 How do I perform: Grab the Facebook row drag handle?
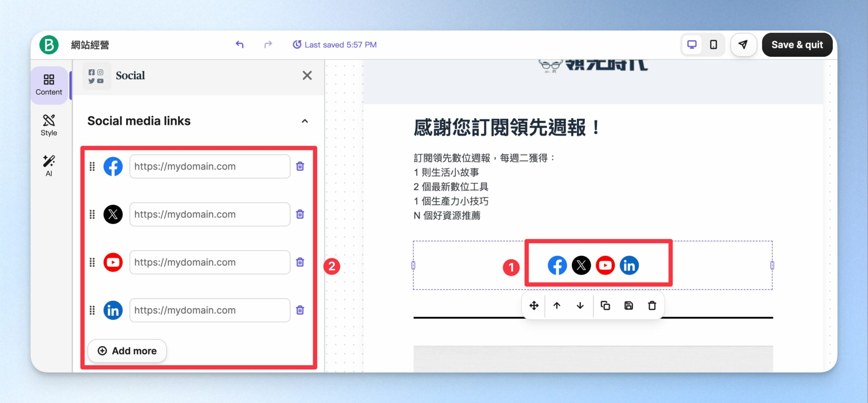pyautogui.click(x=92, y=166)
